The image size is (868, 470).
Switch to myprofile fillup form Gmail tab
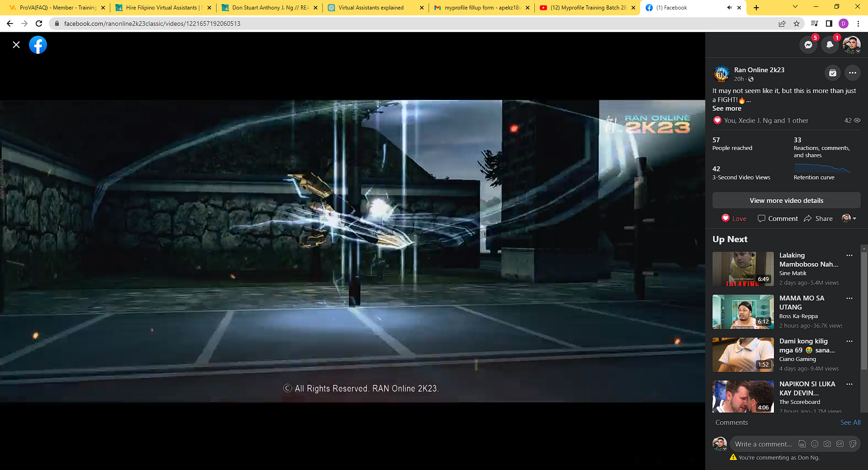481,8
